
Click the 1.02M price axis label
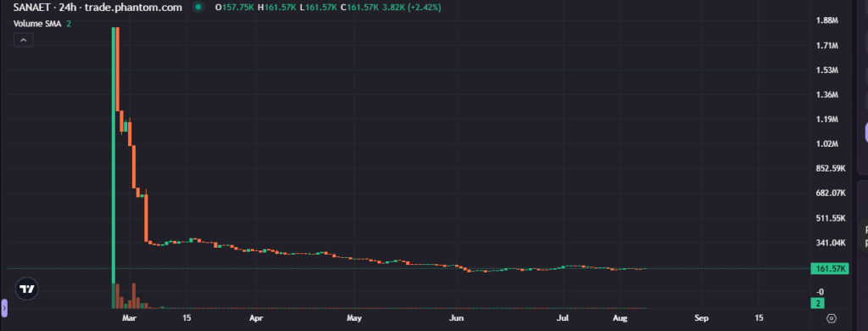pos(827,144)
